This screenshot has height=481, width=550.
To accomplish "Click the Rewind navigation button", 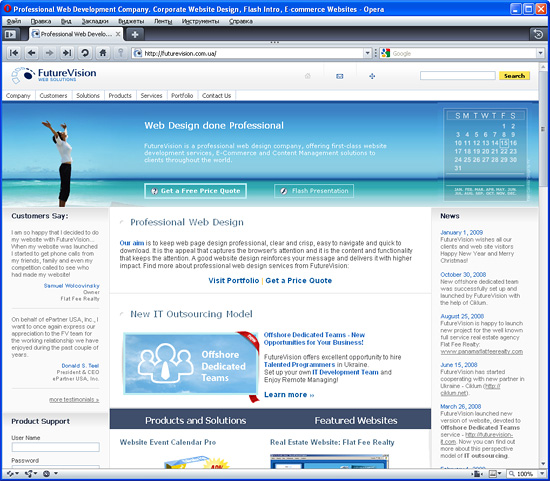I will pyautogui.click(x=14, y=53).
